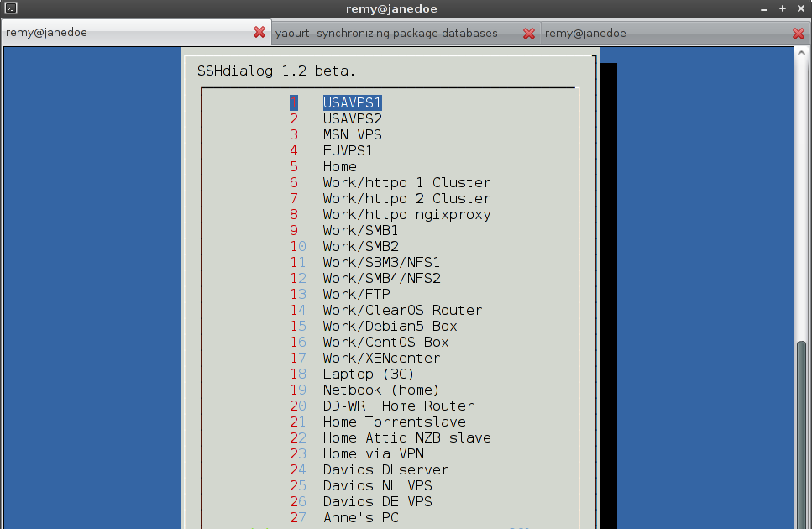
Task: Select Davids DE VPS
Action: [x=378, y=502]
